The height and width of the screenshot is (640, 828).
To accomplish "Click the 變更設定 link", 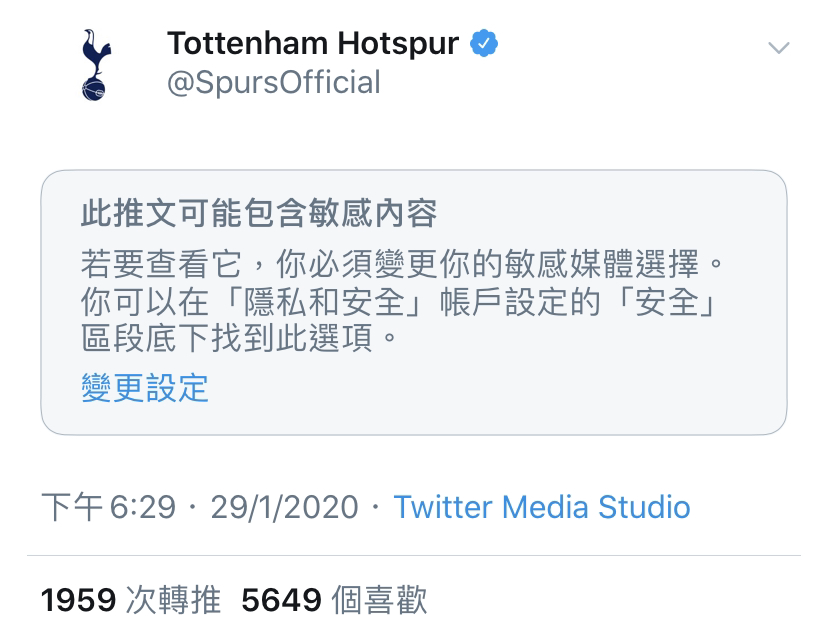I will pyautogui.click(x=145, y=388).
